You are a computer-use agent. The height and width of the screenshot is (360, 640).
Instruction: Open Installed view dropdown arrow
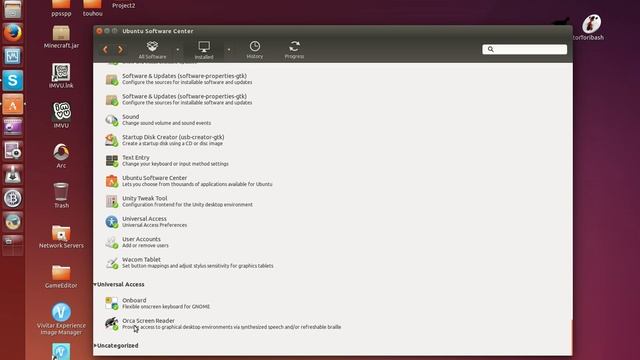tap(229, 50)
